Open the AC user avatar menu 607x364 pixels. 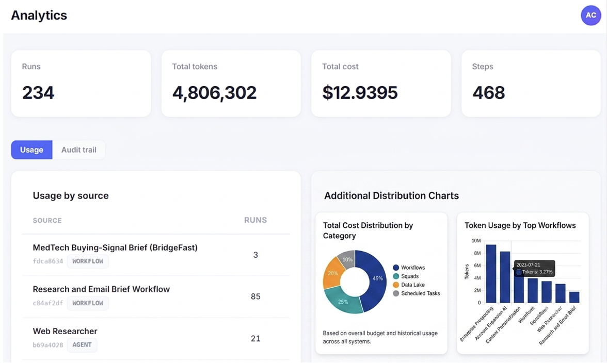click(x=590, y=15)
